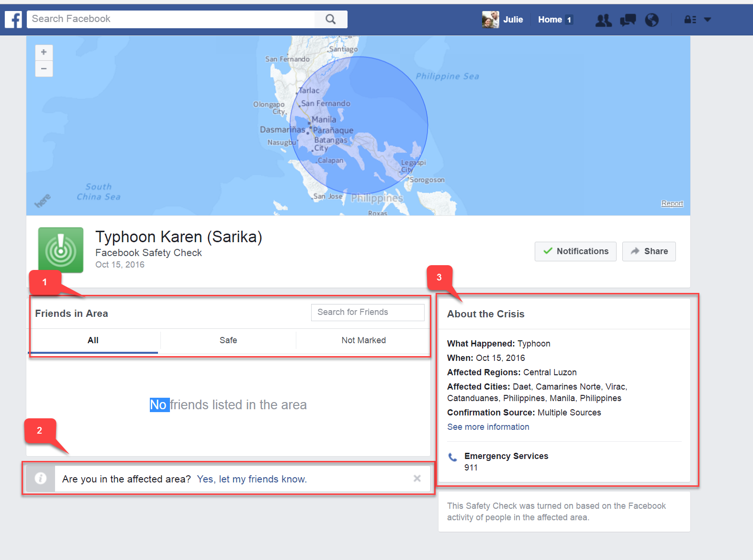Click the search magnifier button
753x560 pixels.
tap(331, 19)
